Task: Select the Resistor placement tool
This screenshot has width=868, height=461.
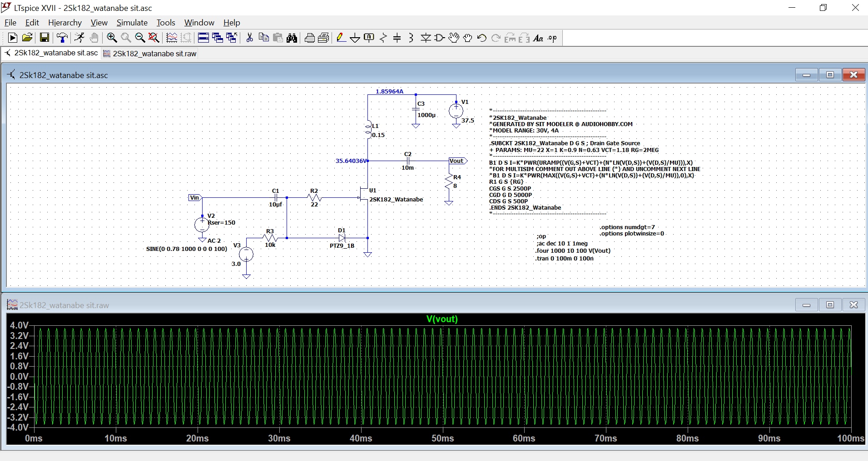Action: pos(383,38)
